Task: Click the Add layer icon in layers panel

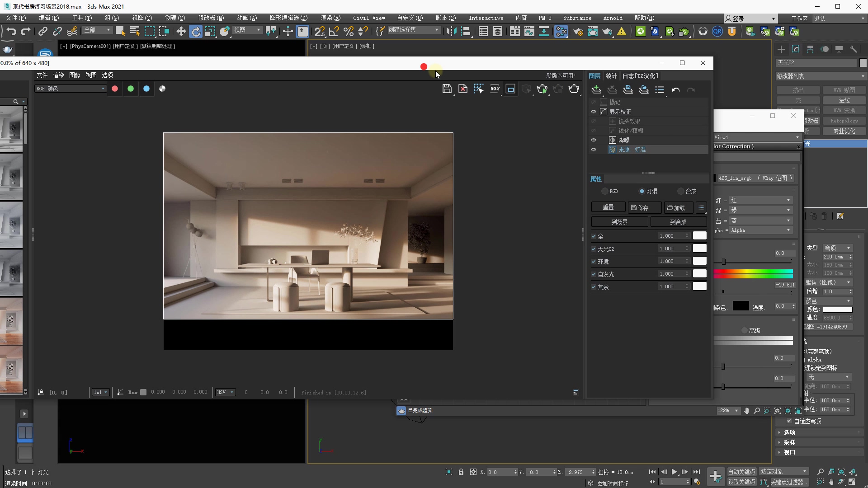Action: (x=596, y=89)
